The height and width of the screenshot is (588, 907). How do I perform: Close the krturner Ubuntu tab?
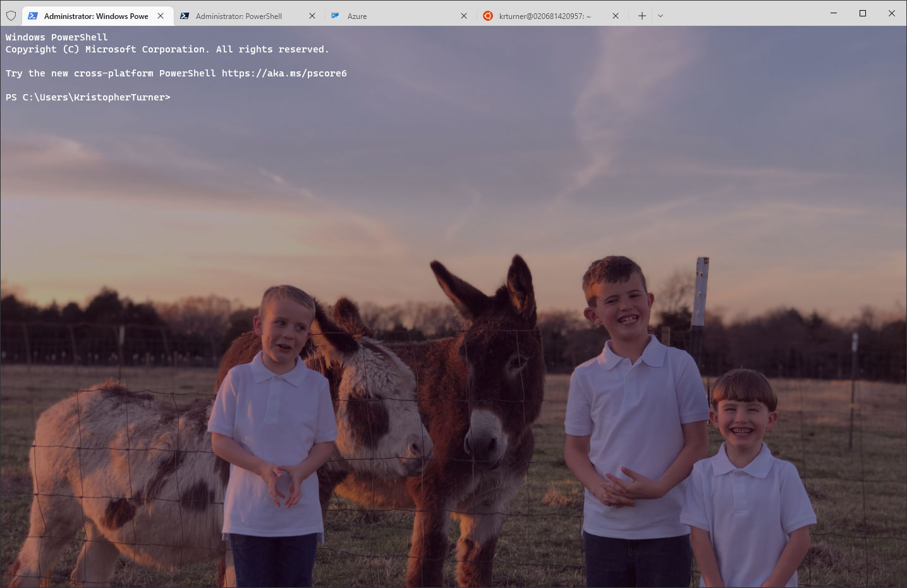coord(616,16)
